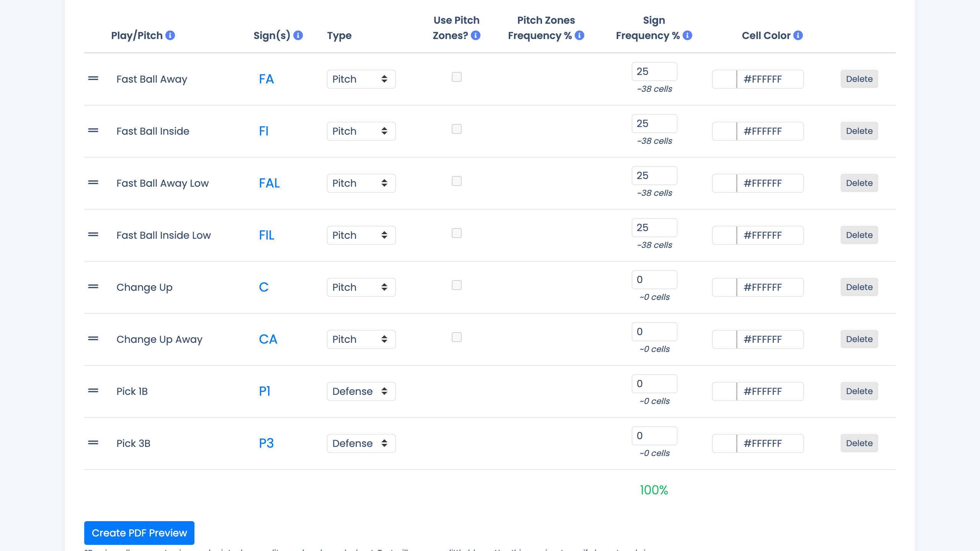Expand Type dropdown for Change Up Away
The width and height of the screenshot is (980, 551).
click(x=361, y=339)
